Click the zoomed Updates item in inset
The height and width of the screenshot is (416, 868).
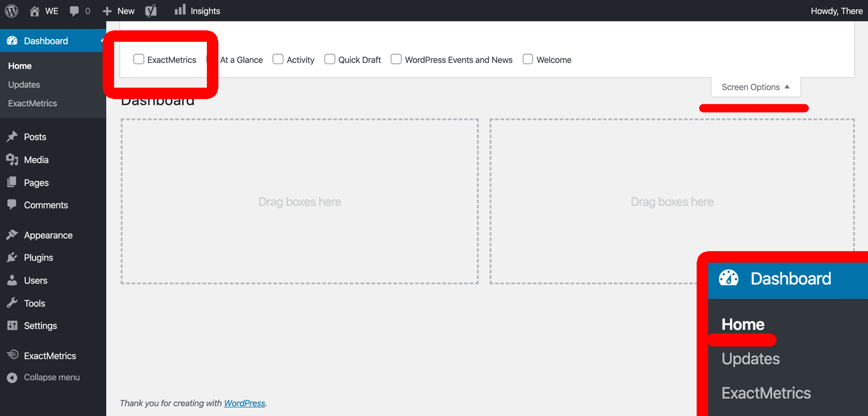pyautogui.click(x=751, y=359)
